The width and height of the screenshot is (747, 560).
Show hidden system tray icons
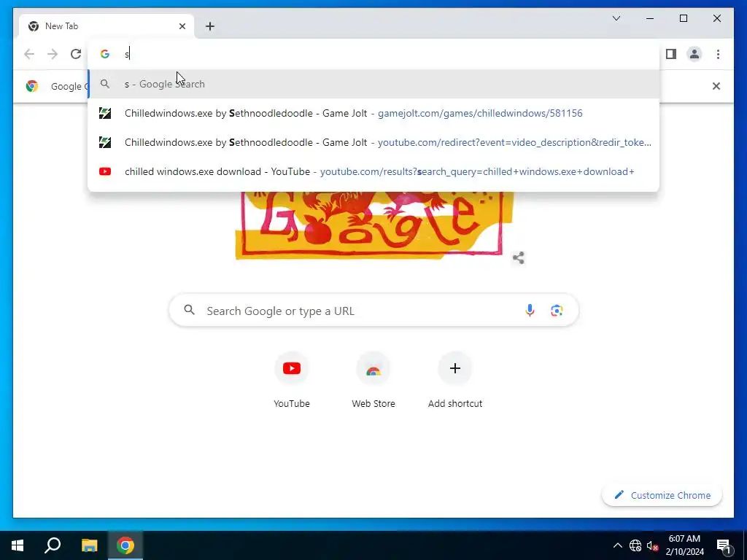(x=617, y=545)
